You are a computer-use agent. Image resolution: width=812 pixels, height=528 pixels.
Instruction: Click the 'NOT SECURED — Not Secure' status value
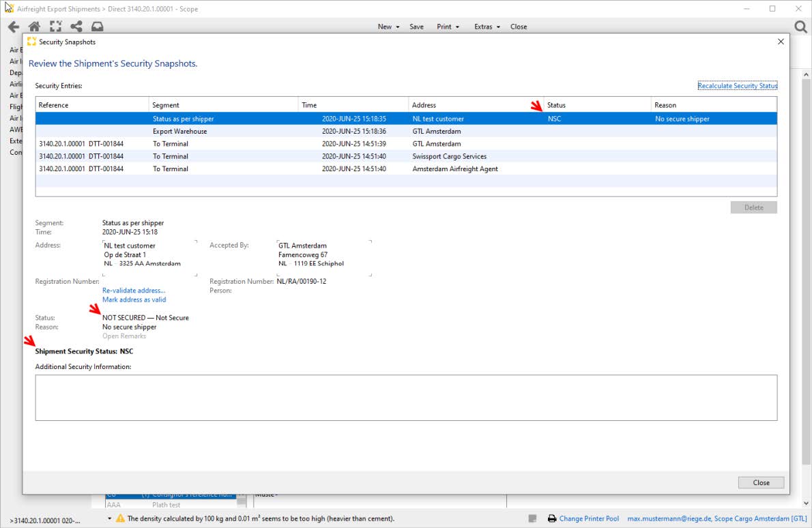[x=145, y=317]
